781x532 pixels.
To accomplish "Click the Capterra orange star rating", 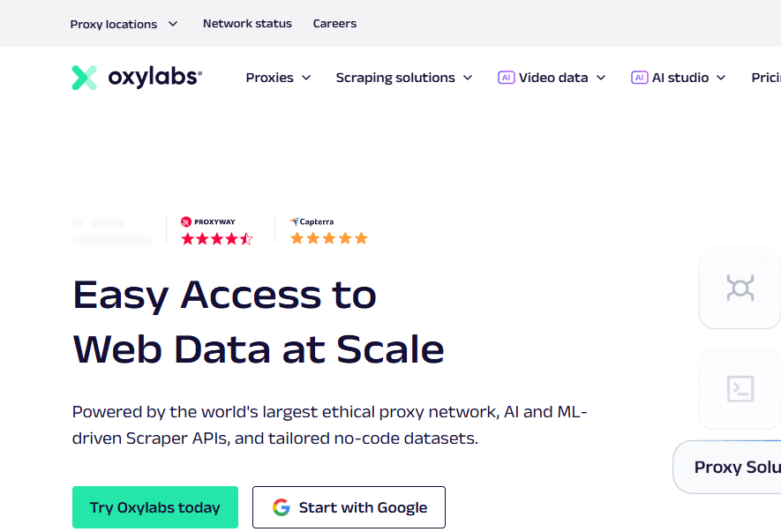I will (329, 238).
